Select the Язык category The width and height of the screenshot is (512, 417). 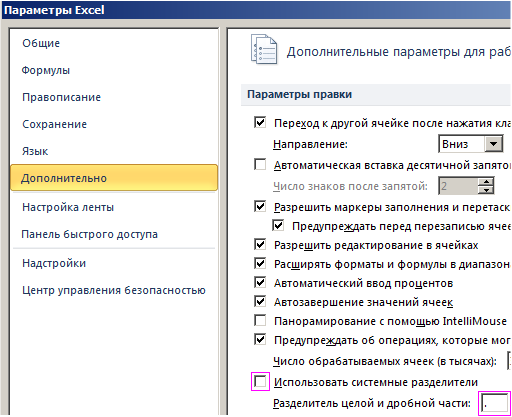(x=35, y=151)
